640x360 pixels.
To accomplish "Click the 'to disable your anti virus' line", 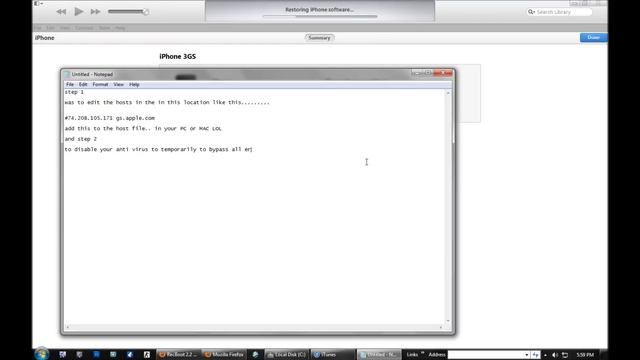I will [158, 149].
